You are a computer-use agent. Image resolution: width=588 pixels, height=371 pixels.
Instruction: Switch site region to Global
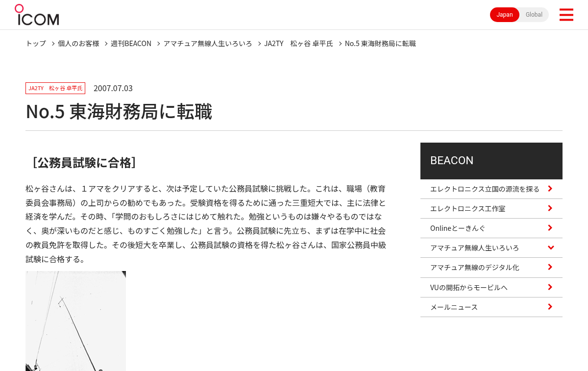pyautogui.click(x=534, y=15)
